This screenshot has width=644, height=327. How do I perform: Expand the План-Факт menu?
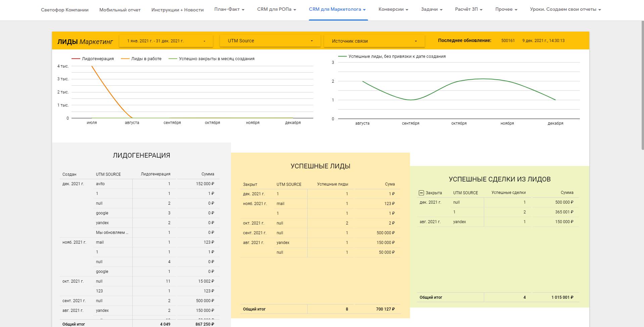point(229,9)
